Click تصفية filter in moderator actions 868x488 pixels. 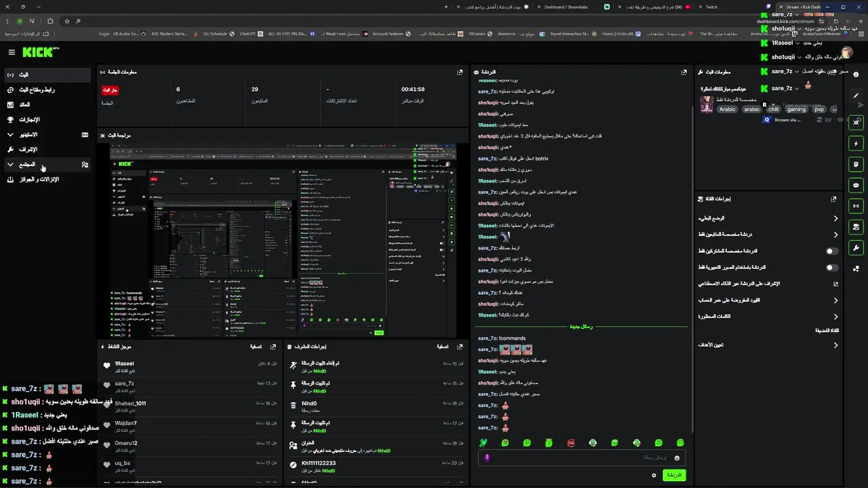(443, 346)
